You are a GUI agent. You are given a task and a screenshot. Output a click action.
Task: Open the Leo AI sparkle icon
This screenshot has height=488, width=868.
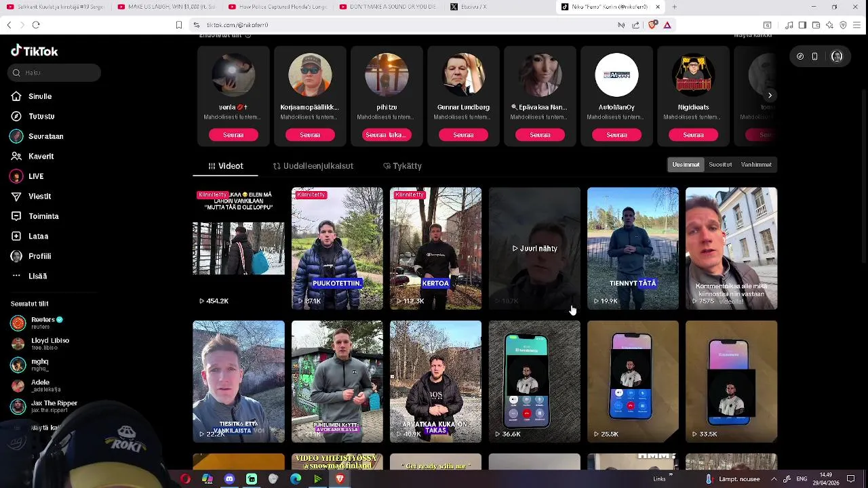(x=829, y=25)
